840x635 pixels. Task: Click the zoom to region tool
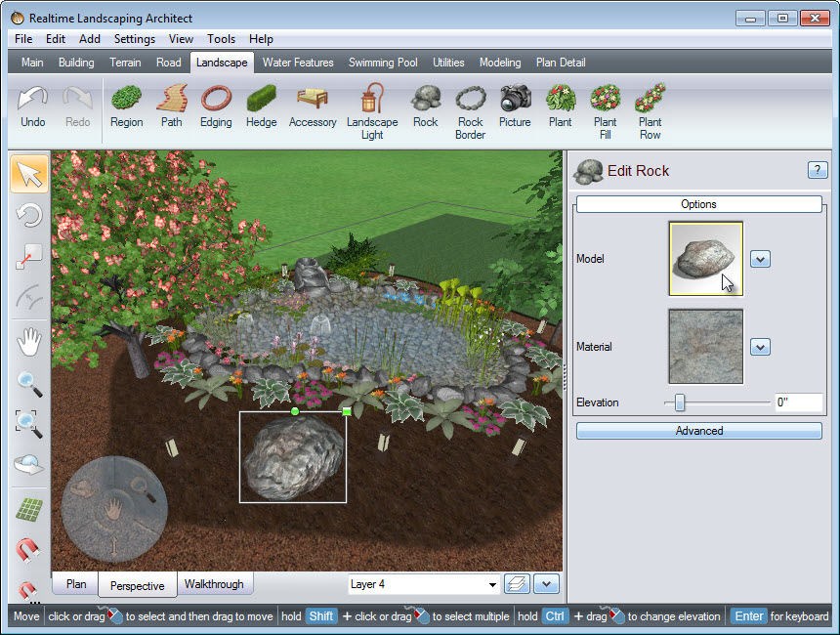(x=29, y=424)
